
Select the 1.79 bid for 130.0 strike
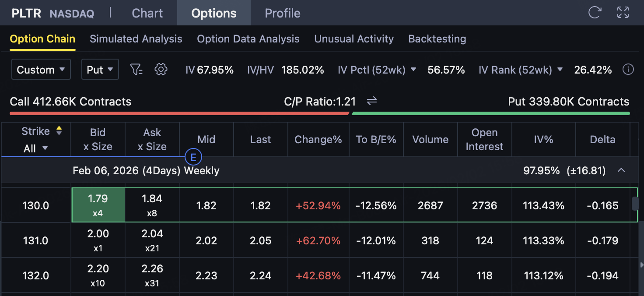coord(98,205)
